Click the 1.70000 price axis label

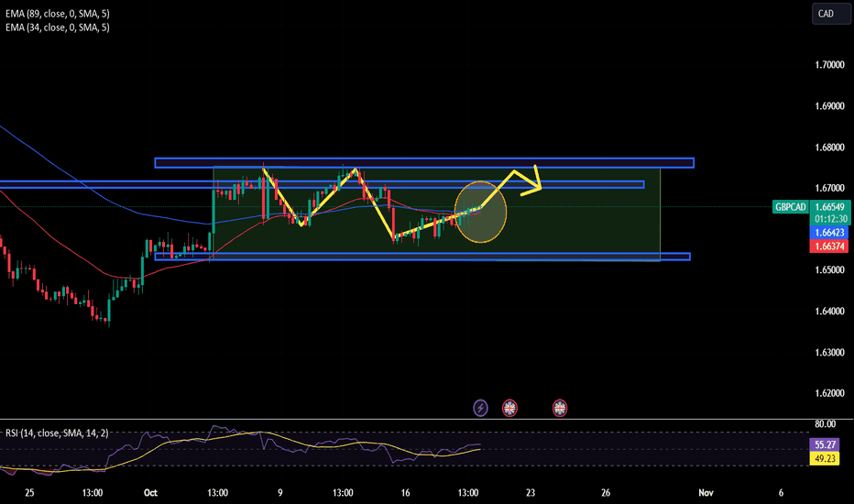coord(829,65)
